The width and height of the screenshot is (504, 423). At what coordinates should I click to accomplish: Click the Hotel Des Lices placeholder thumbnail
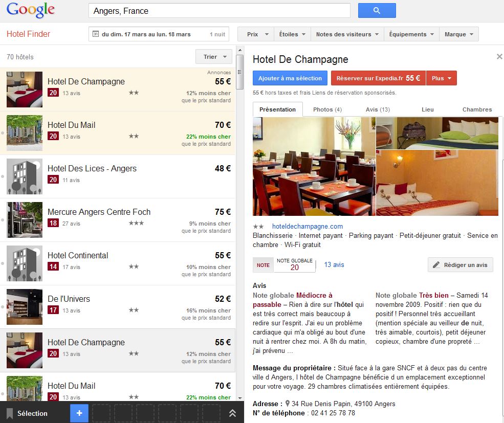25,176
